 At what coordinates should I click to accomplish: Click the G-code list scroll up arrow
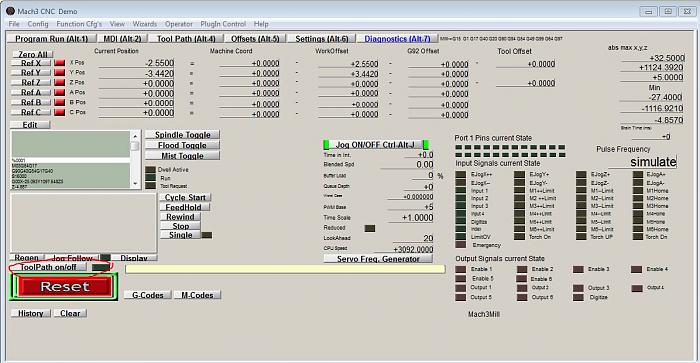click(x=135, y=136)
